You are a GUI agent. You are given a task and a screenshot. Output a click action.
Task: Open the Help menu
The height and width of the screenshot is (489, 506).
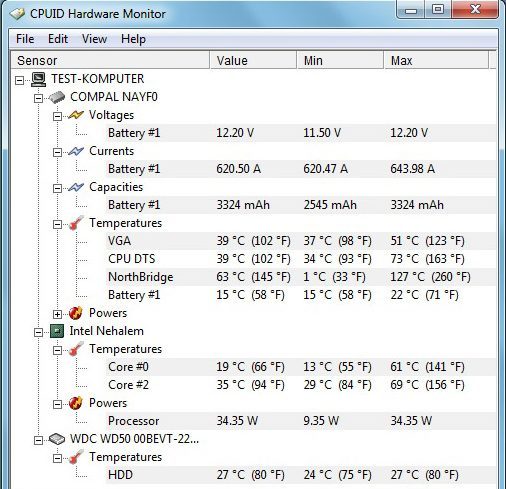tap(133, 39)
